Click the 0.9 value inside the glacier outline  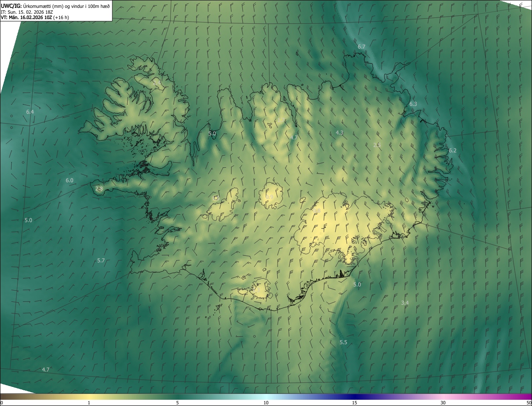pyautogui.click(x=270, y=197)
